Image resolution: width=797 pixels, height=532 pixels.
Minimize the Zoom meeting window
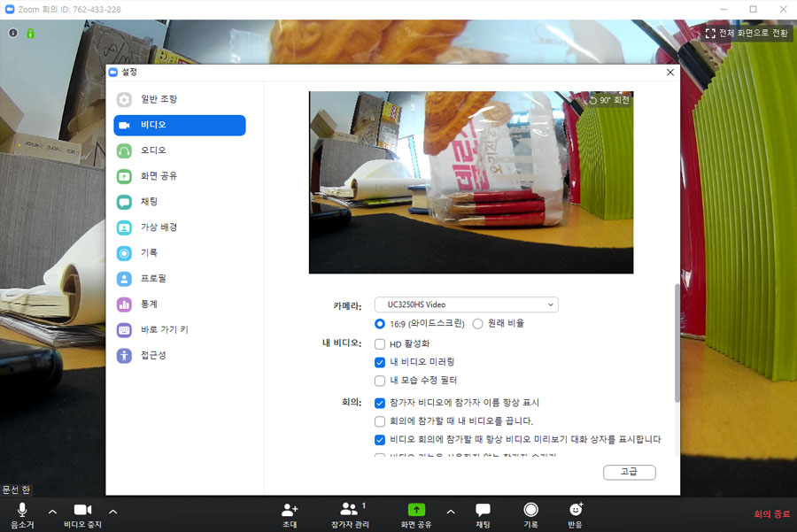[x=723, y=9]
